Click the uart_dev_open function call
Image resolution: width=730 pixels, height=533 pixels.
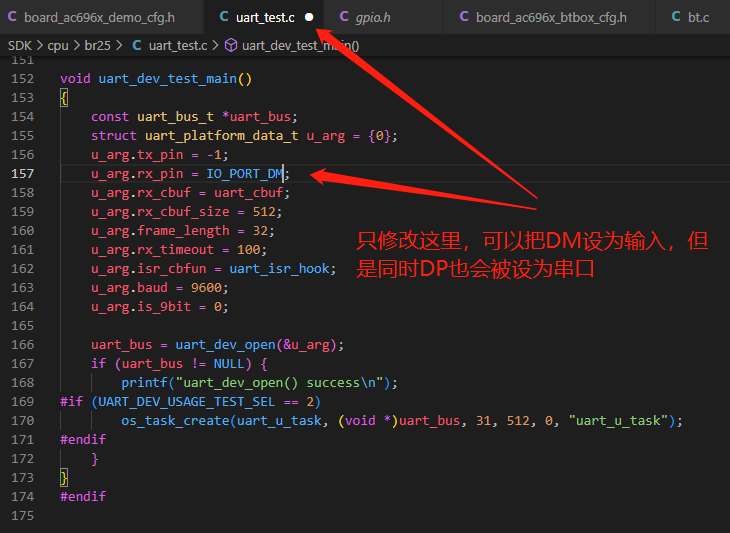pos(225,344)
